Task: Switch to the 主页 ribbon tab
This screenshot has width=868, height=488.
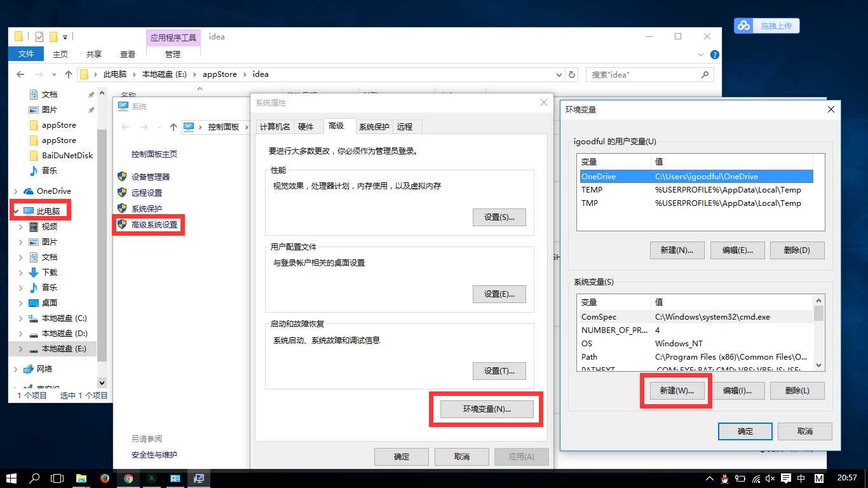Action: click(x=60, y=54)
